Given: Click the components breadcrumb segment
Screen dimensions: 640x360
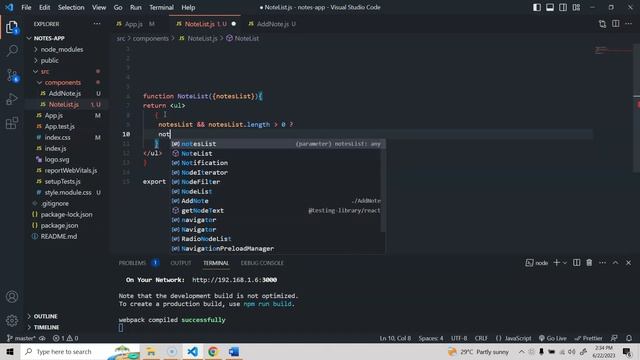Looking at the screenshot, I should 150,38.
